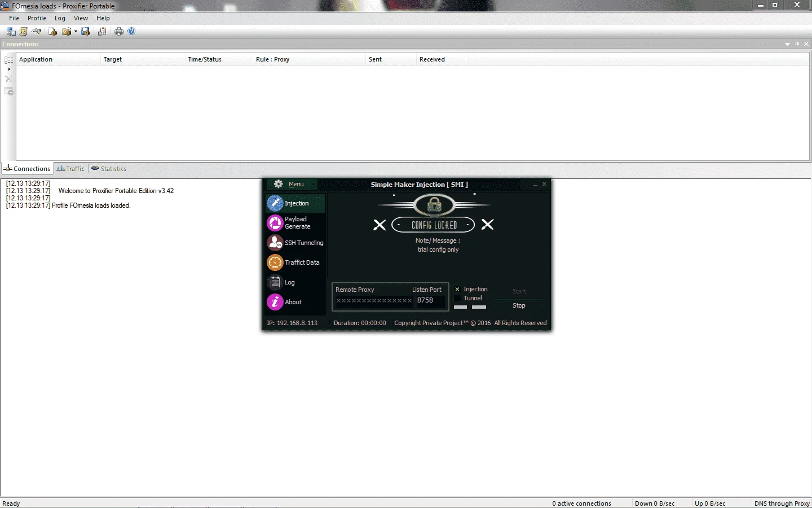Open Traffict Data in SMI sidebar
Viewport: 812px width, 508px height.
click(295, 262)
